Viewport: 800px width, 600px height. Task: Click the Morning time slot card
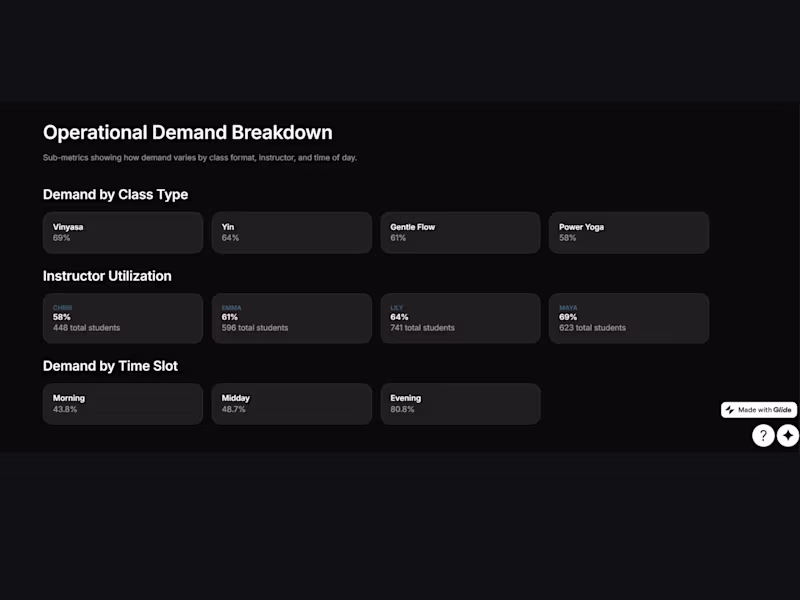123,404
